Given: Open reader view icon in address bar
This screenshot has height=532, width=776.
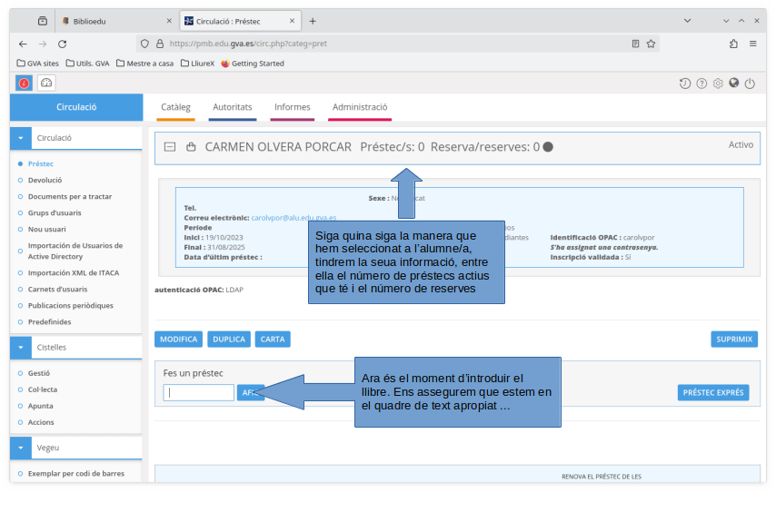Looking at the screenshot, I should (635, 44).
